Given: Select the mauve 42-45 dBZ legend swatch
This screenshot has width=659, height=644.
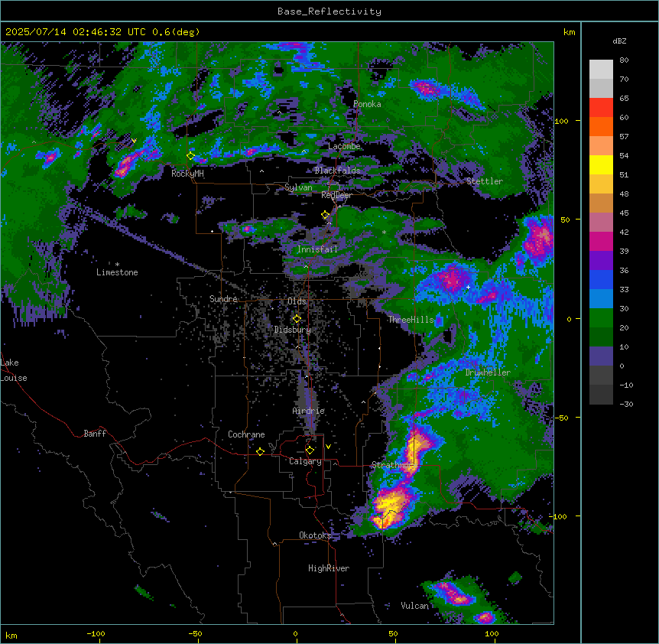Looking at the screenshot, I should click(601, 223).
